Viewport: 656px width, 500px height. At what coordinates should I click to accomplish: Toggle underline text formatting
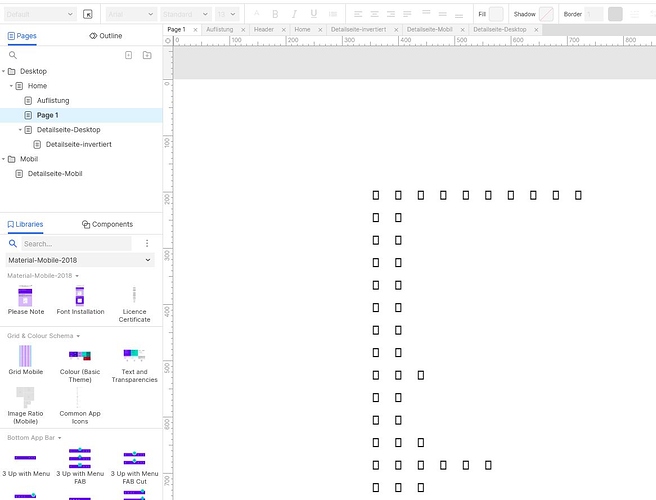click(314, 14)
